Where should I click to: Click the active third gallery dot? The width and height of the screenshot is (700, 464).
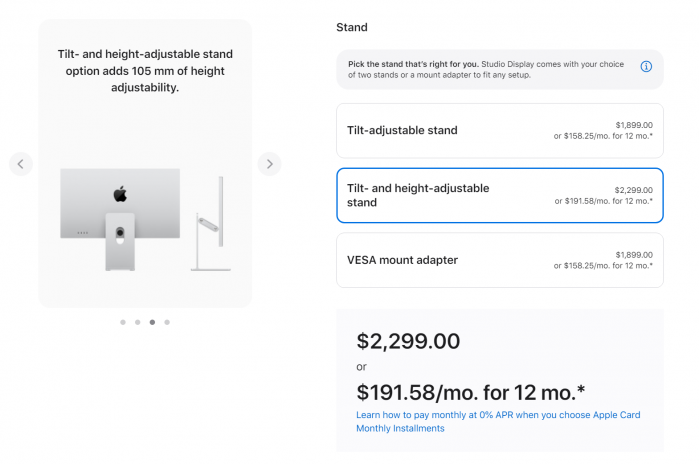[x=152, y=322]
